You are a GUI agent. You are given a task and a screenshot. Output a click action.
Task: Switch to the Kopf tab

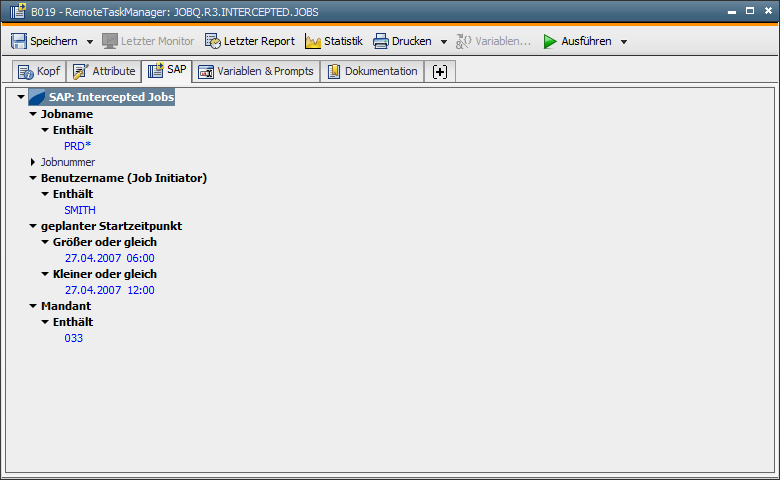39,71
